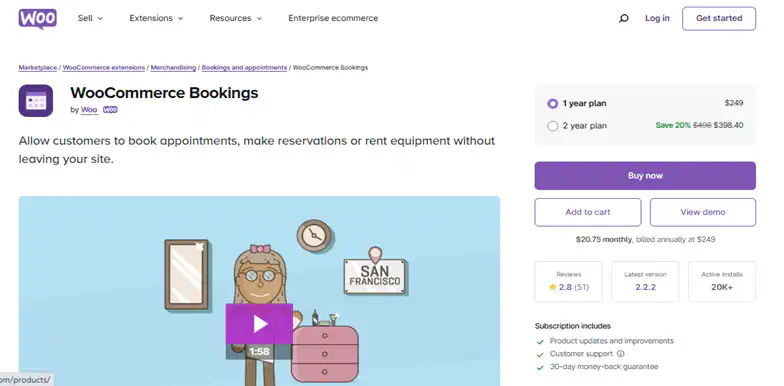Expand the Extensions dropdown menu
The image size is (784, 386).
[156, 18]
